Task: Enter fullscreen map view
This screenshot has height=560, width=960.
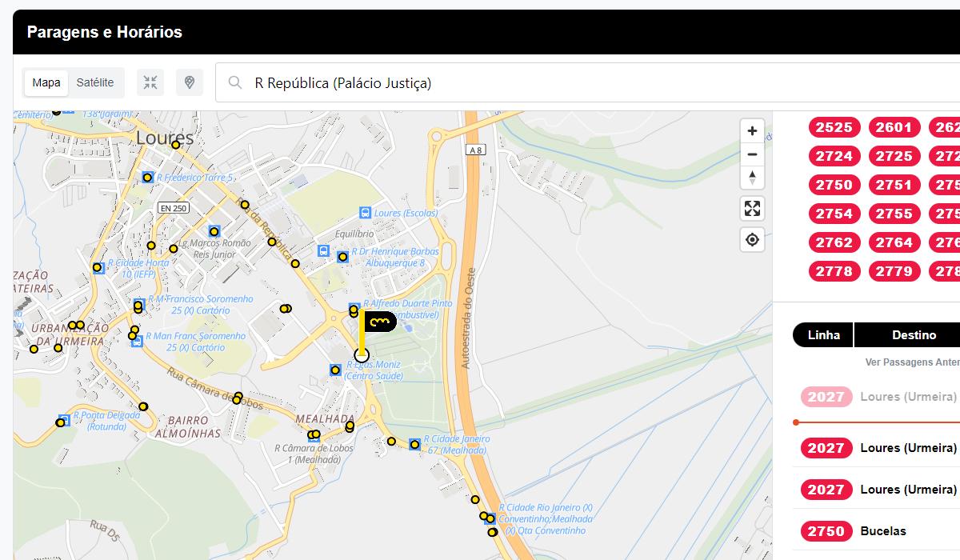Action: (752, 209)
